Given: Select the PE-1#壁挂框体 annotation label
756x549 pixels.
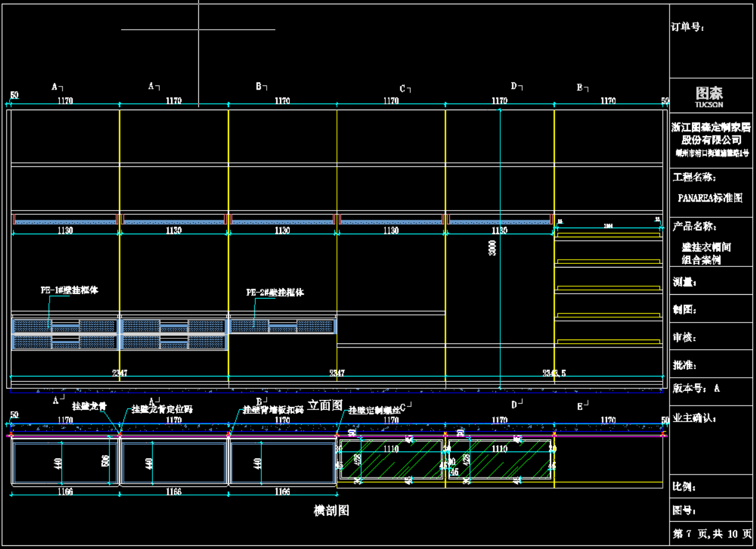Looking at the screenshot, I should tap(69, 290).
